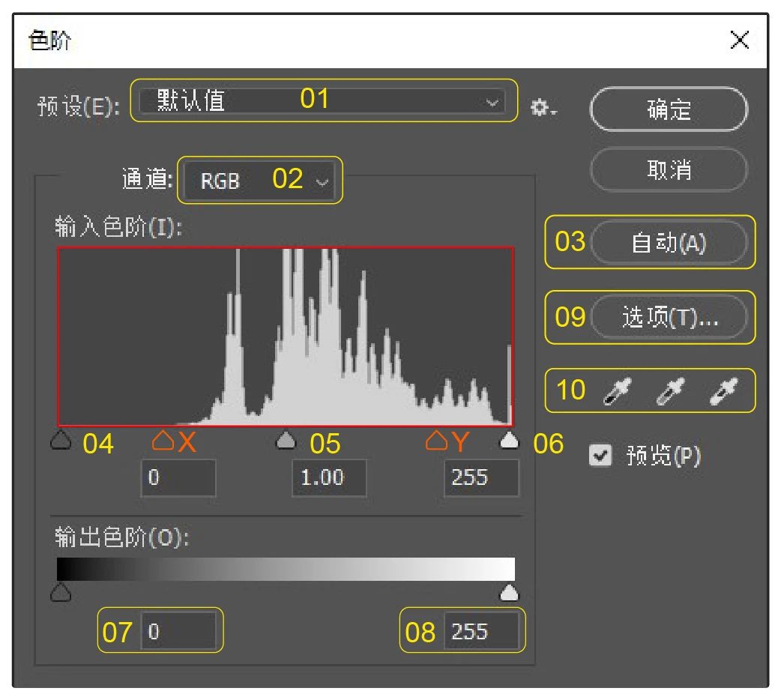Click the 自动(A) auto button

(669, 243)
